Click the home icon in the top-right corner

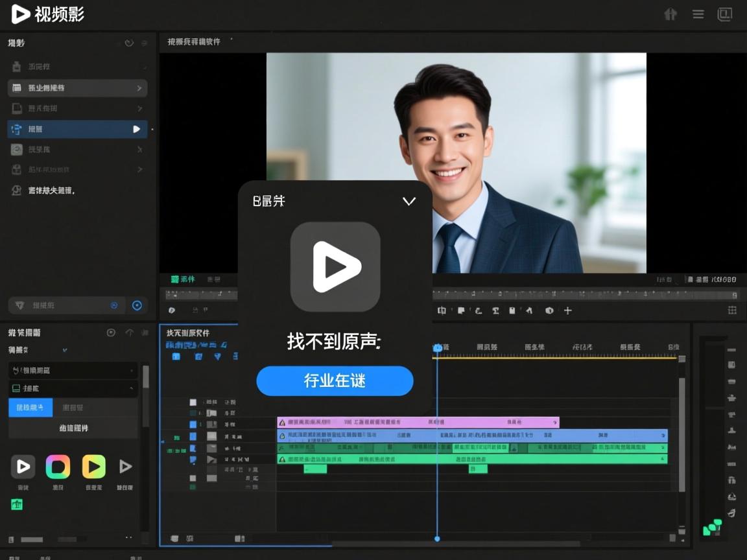670,14
